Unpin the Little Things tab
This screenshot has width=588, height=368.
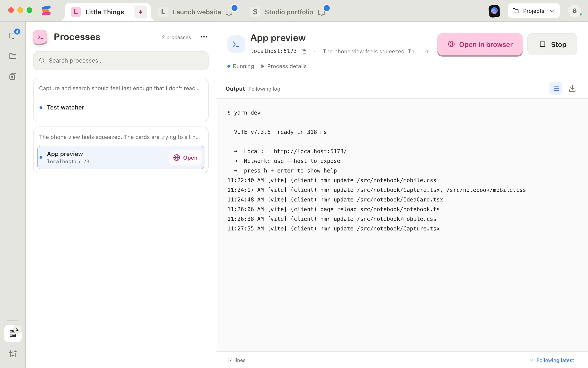point(140,12)
